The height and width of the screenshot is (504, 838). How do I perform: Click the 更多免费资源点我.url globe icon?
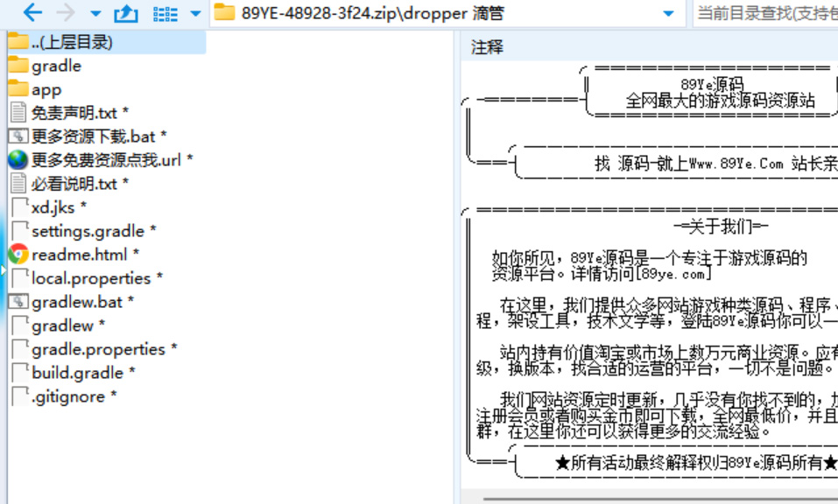(18, 160)
